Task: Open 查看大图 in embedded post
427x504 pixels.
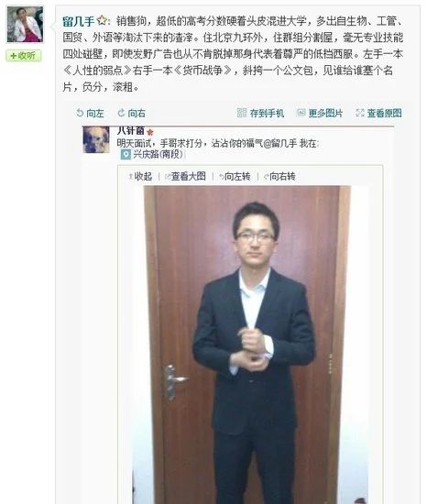Action: click(x=185, y=176)
